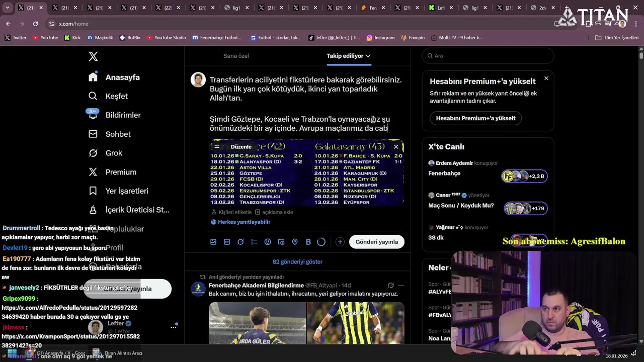Image resolution: width=644 pixels, height=362 pixels.
Task: Dismiss the Premium+ upgrade card
Action: click(546, 78)
